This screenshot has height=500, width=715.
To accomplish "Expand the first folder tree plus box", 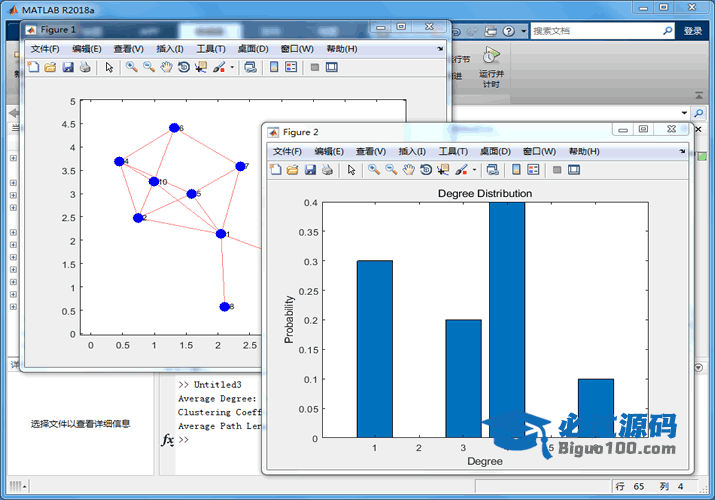I will click(x=13, y=158).
